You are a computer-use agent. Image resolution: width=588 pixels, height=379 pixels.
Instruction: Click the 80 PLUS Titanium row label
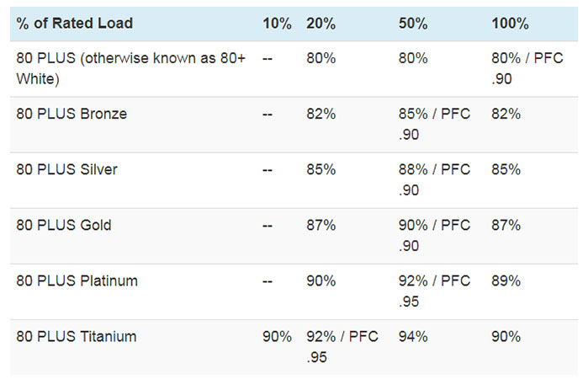(76, 336)
